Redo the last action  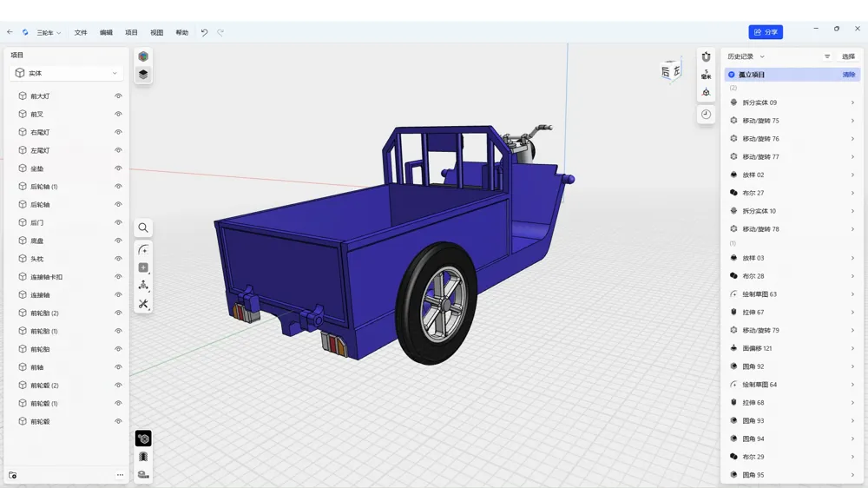[x=220, y=33]
